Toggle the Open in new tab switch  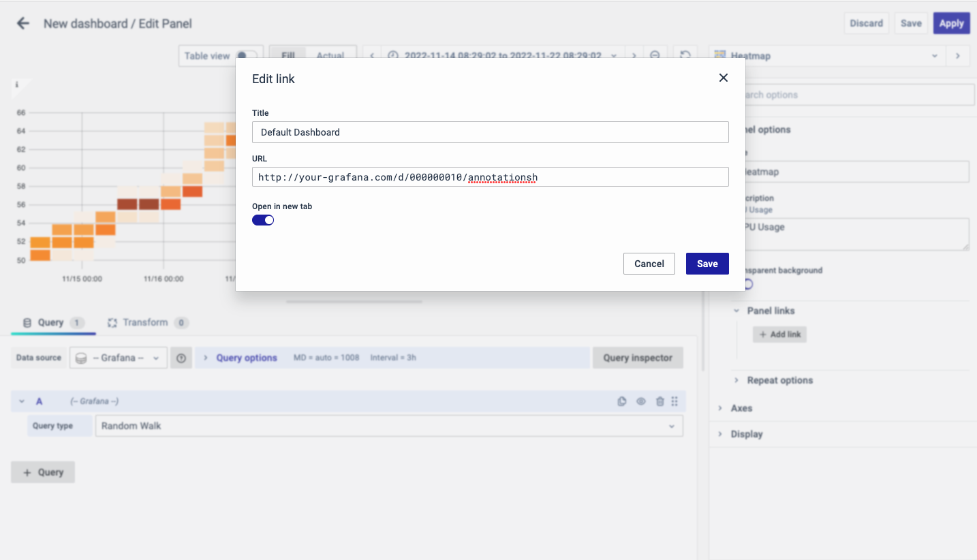[263, 220]
